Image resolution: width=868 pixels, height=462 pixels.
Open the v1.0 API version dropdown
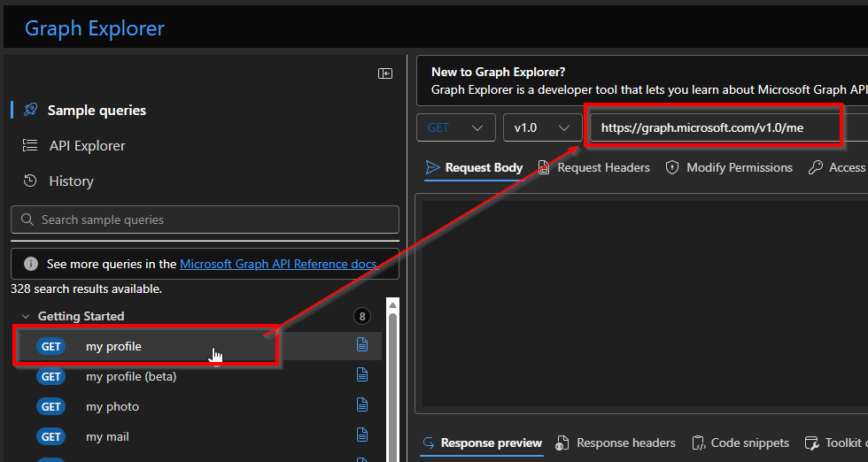point(541,127)
